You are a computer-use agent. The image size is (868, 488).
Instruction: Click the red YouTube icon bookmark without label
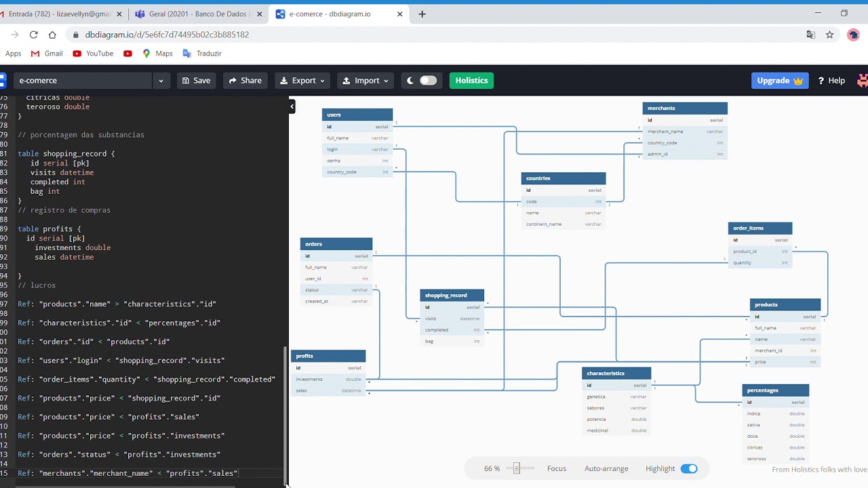tap(127, 54)
